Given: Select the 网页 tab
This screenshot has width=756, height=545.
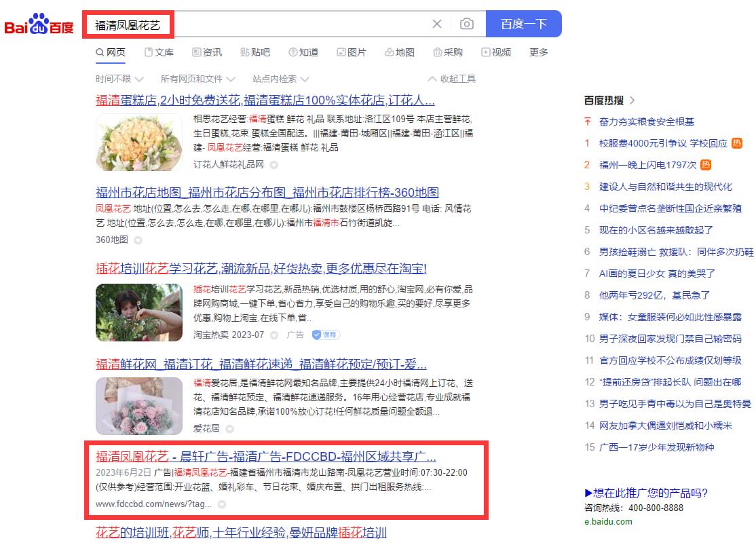Looking at the screenshot, I should tap(111, 52).
